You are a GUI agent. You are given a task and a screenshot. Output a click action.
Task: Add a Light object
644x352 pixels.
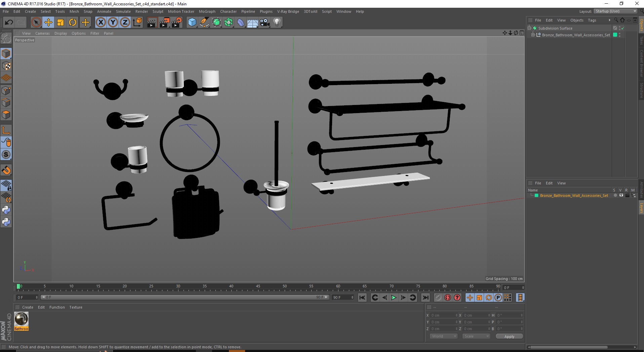277,23
